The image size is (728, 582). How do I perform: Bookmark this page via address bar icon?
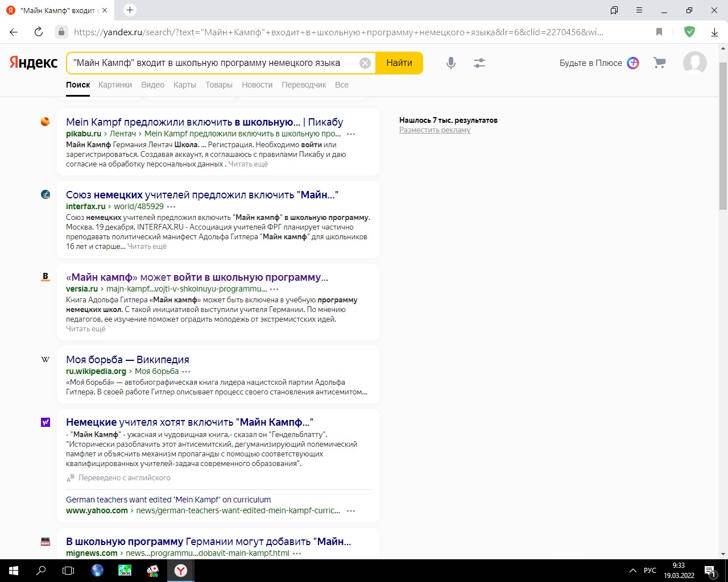click(x=659, y=32)
